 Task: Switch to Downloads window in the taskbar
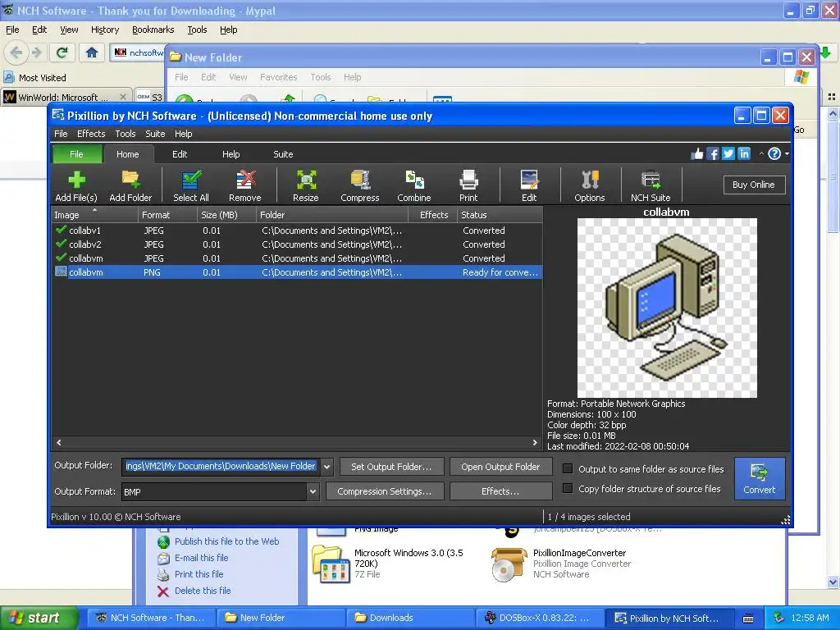(410, 619)
